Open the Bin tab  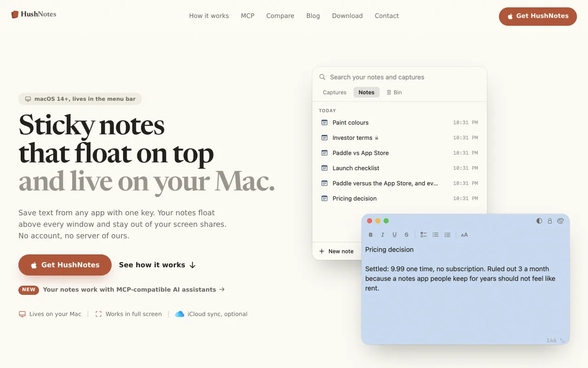(x=394, y=92)
